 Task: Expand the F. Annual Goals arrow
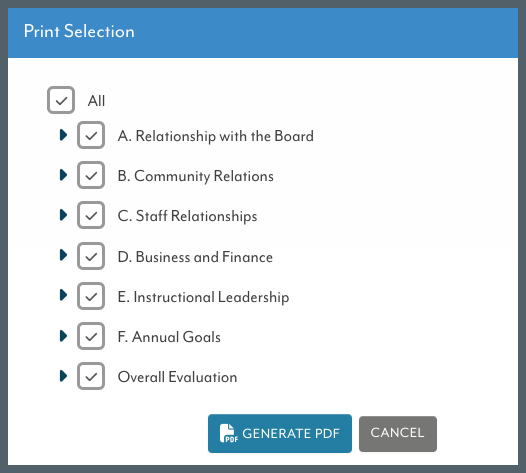(63, 335)
